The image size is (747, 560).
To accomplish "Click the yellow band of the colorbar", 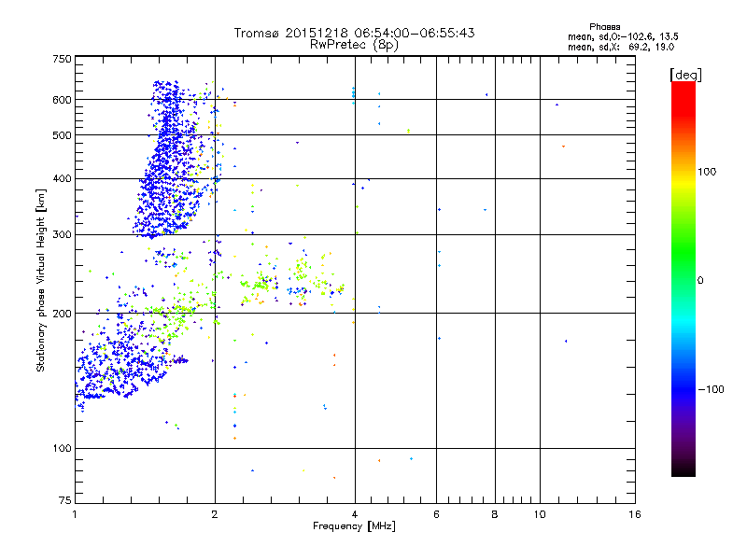I will point(684,183).
